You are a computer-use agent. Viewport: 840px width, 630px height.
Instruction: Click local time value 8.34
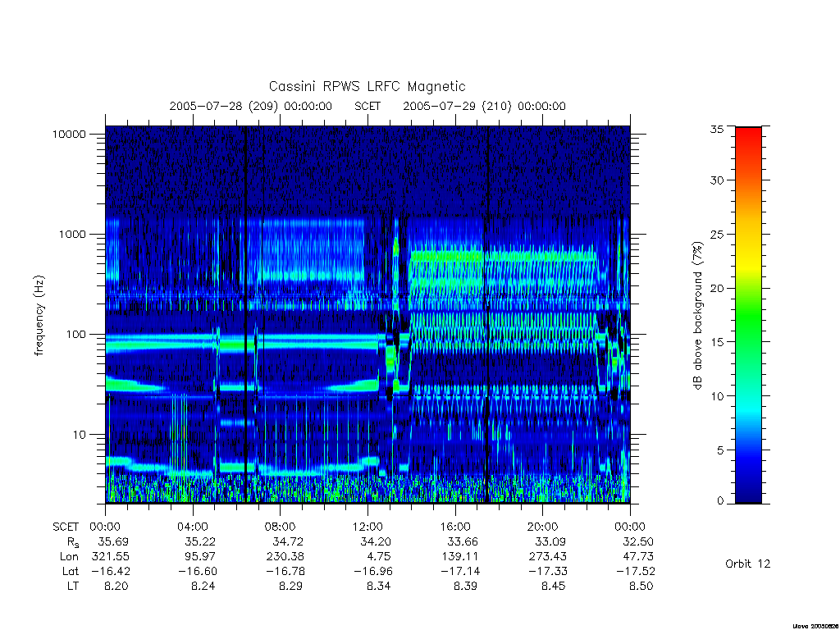point(379,586)
